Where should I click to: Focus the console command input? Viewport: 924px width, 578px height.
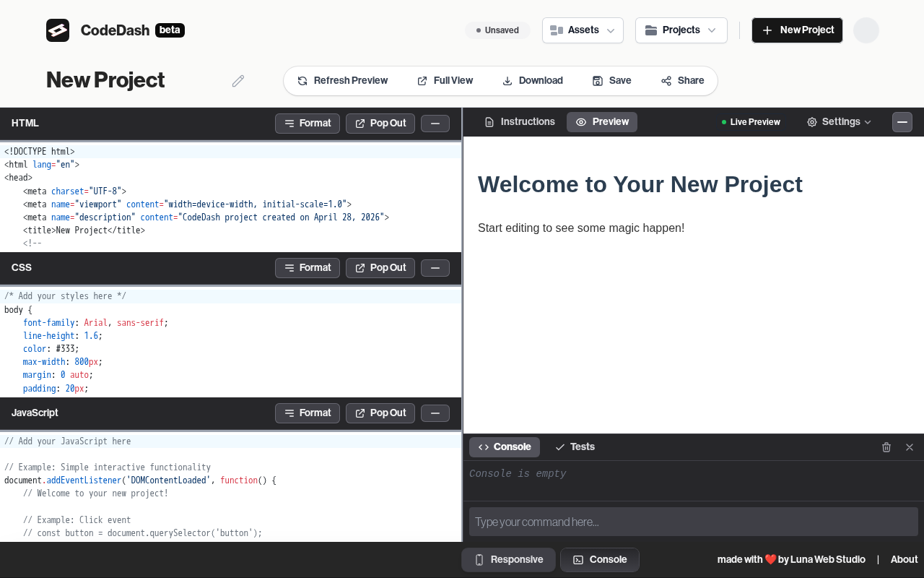coord(694,522)
